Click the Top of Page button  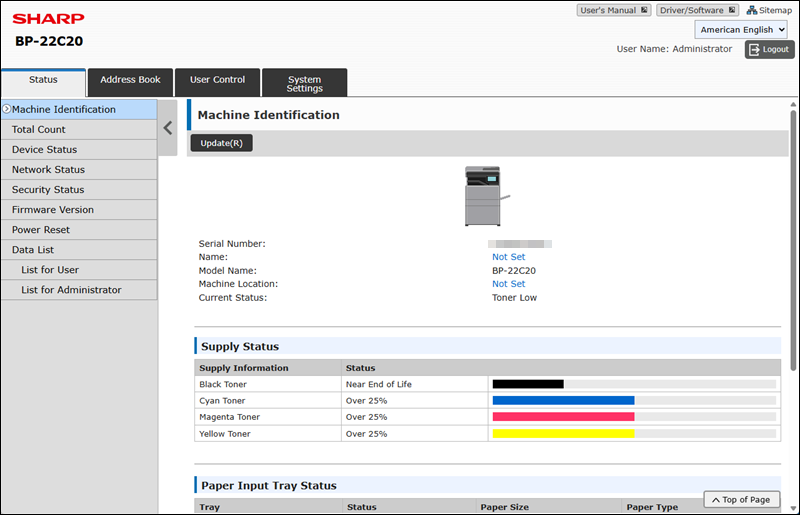(x=742, y=500)
